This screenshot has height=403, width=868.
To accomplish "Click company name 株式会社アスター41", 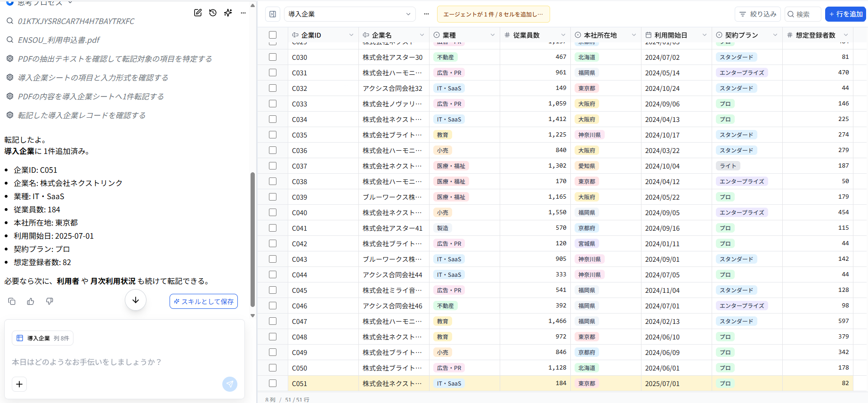I will pyautogui.click(x=392, y=228).
